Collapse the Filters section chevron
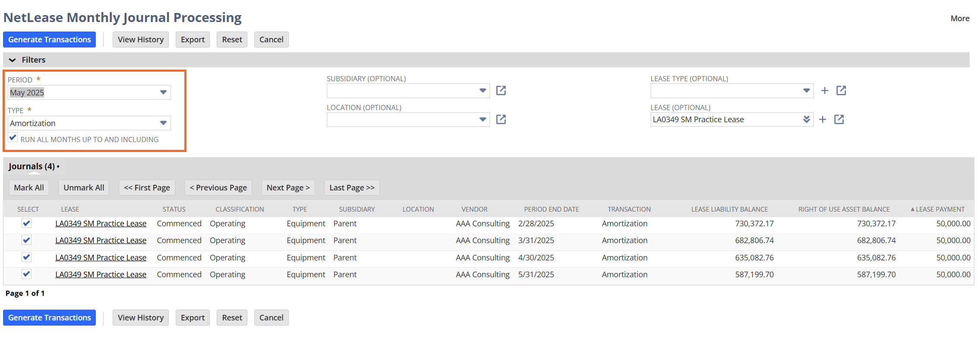This screenshot has height=339, width=980. click(13, 60)
